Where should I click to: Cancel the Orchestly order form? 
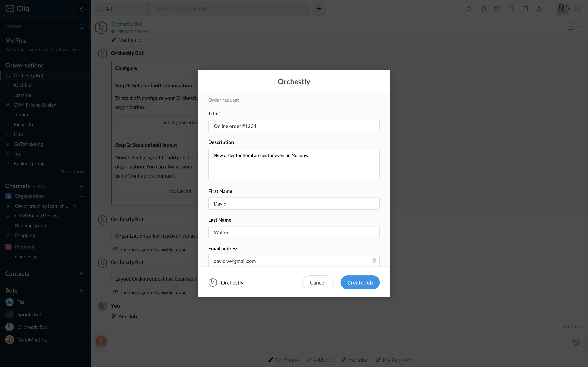coord(317,282)
